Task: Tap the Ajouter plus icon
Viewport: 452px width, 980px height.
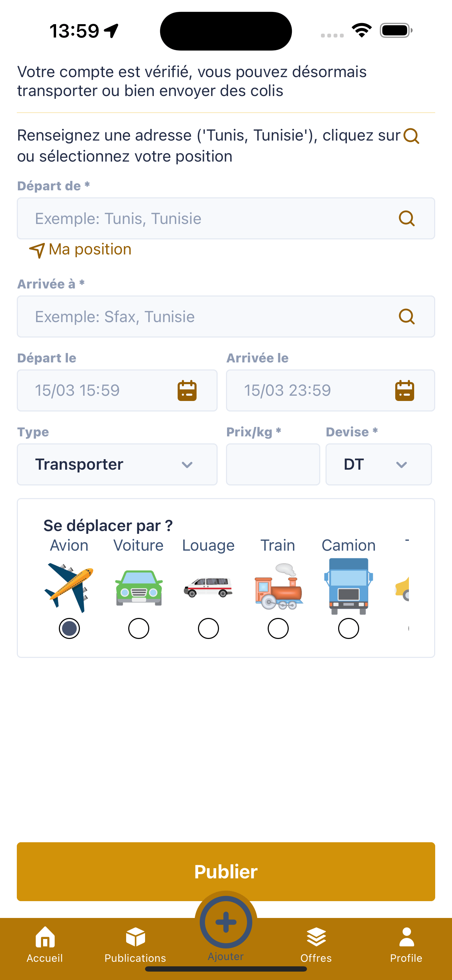Action: [x=226, y=922]
